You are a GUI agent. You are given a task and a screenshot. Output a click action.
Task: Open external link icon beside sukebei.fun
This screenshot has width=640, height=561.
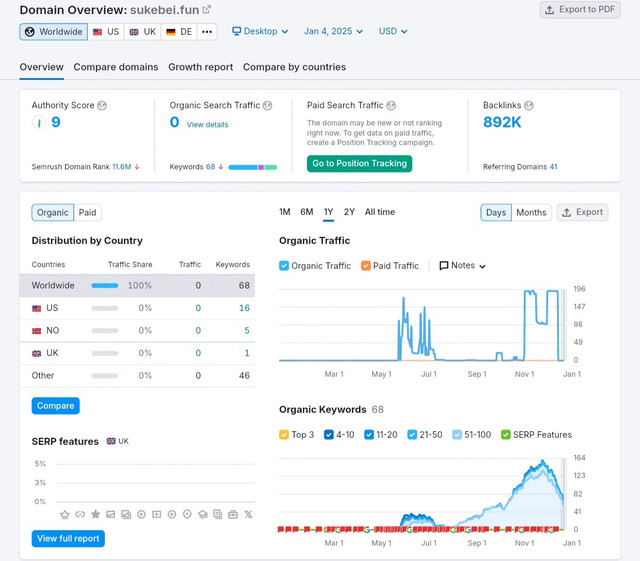point(207,9)
